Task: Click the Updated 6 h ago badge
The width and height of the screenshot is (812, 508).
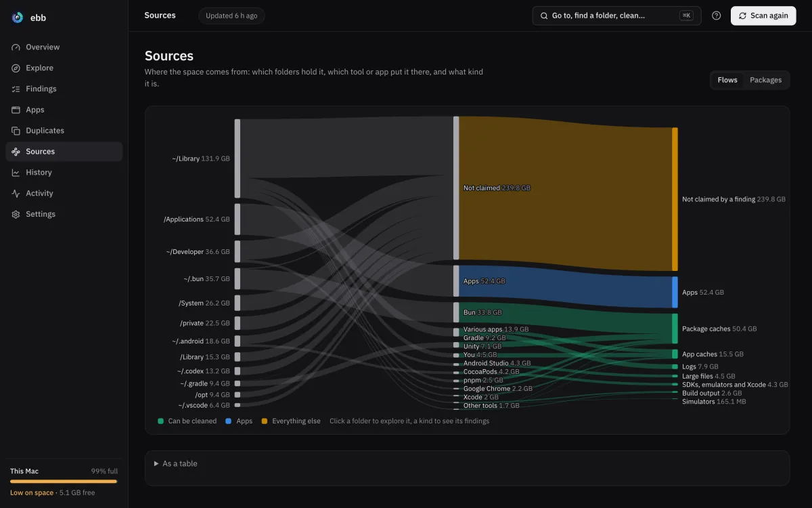Action: pos(231,16)
